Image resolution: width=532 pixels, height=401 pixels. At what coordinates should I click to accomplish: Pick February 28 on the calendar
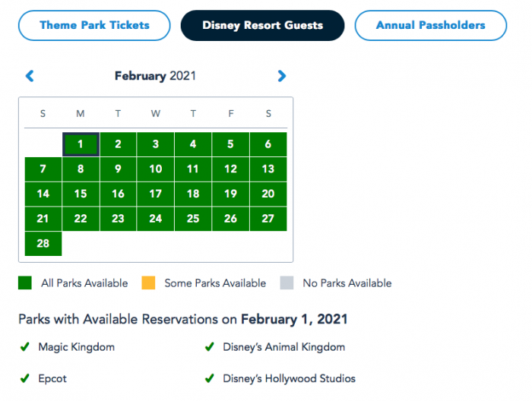[x=43, y=244]
